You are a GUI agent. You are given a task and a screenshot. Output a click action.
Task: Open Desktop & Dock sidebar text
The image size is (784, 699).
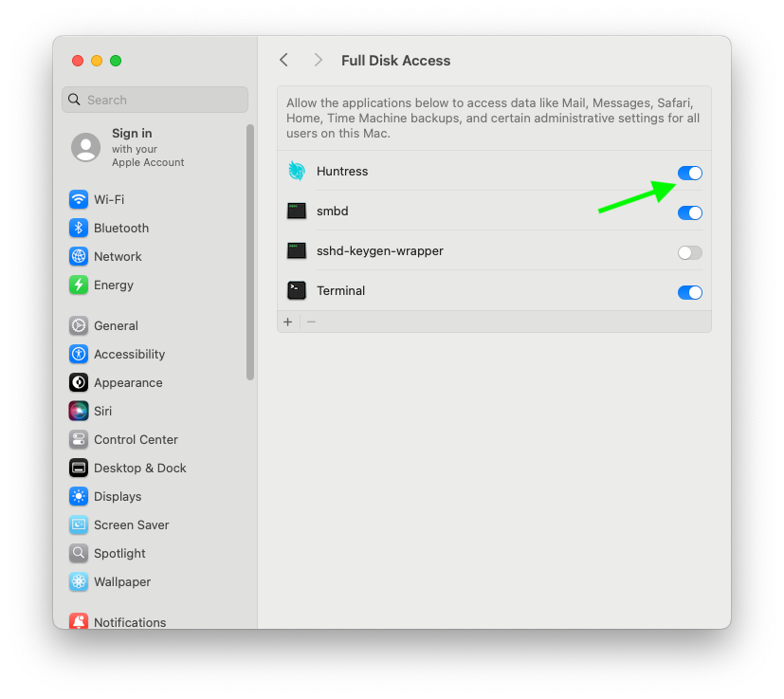coord(140,469)
